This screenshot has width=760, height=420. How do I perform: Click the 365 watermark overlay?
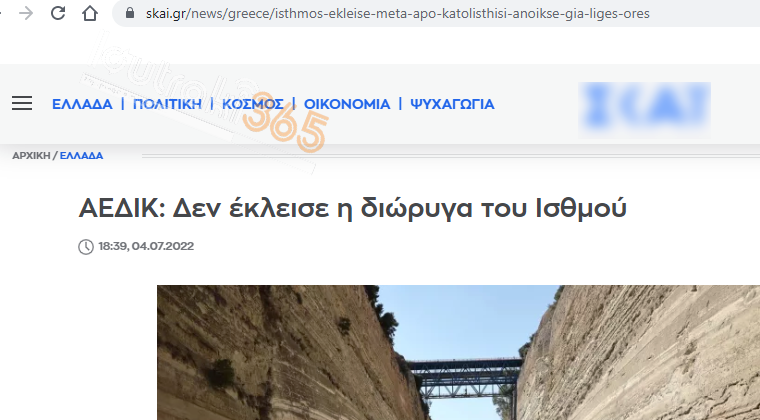coord(286,122)
